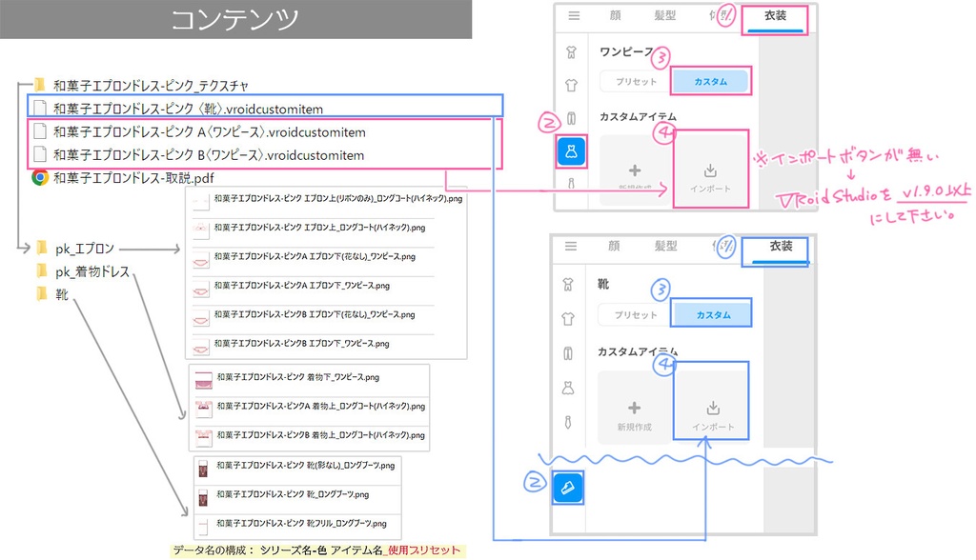Select file name 和葉子エプロンドレス-ピンク B〈ワンピース〉.vroidcustomitem

pyautogui.click(x=209, y=155)
